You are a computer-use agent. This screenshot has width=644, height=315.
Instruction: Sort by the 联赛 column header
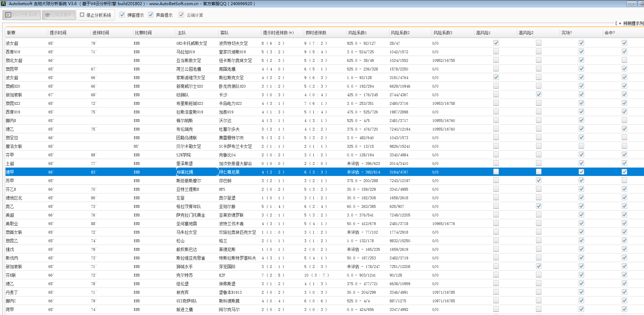click(x=11, y=33)
